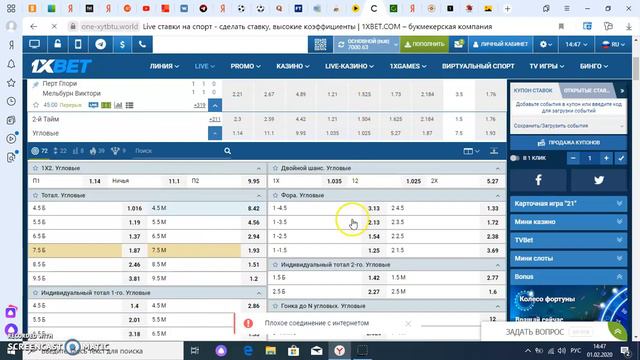The height and width of the screenshot is (360, 640).
Task: Favorite the Двойной шанс Угловые star
Action: click(x=275, y=168)
